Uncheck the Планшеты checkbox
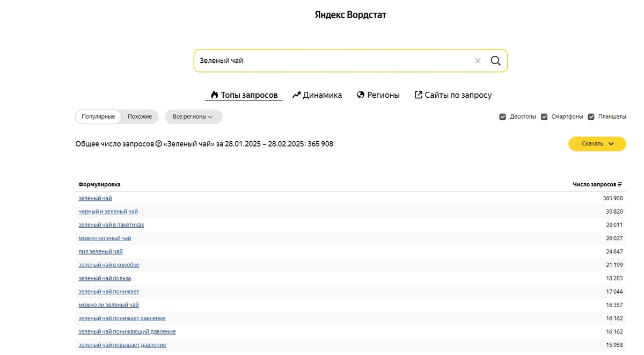 (591, 117)
